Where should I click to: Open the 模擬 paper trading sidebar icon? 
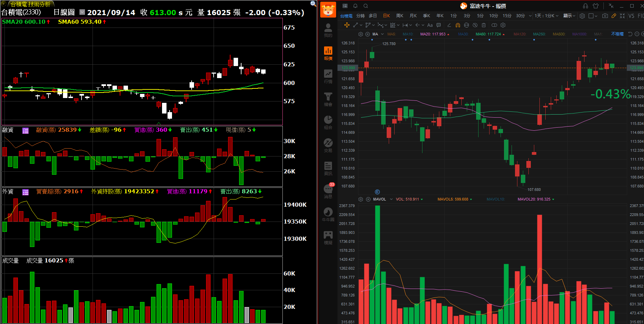[328, 238]
